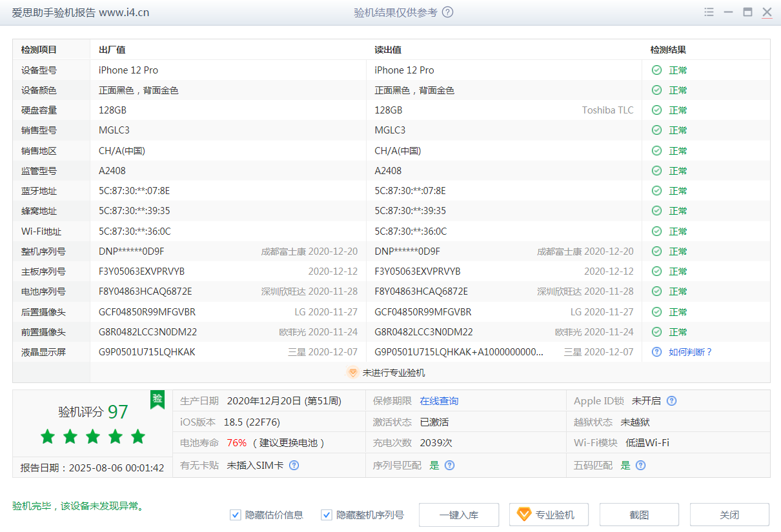Open the list menu icon in title bar
The height and width of the screenshot is (532, 781).
tap(709, 12)
